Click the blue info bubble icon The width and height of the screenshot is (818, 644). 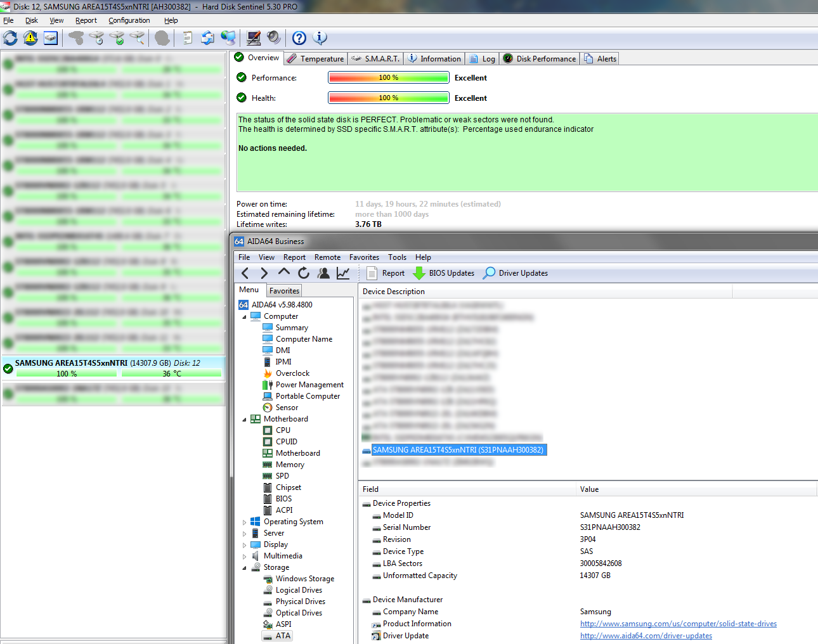[320, 38]
